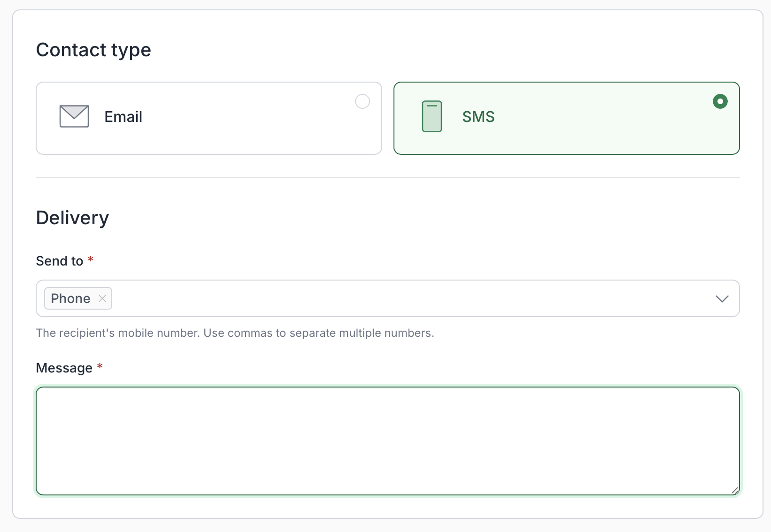The image size is (771, 532).
Task: Expand recipient options in Send to field
Action: [x=722, y=298]
